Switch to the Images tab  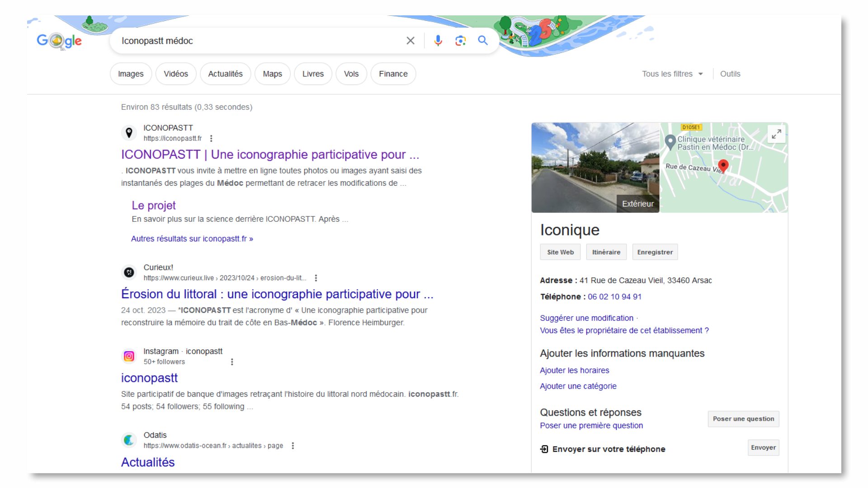tap(131, 74)
